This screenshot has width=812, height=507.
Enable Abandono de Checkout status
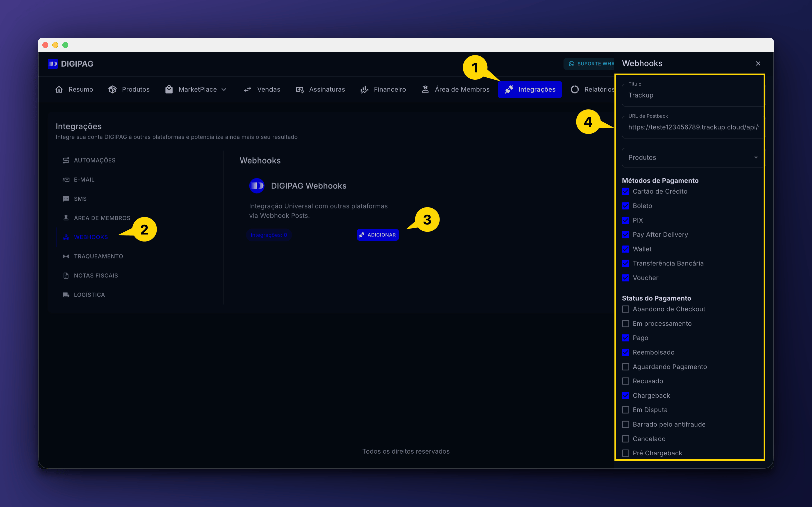click(x=625, y=309)
